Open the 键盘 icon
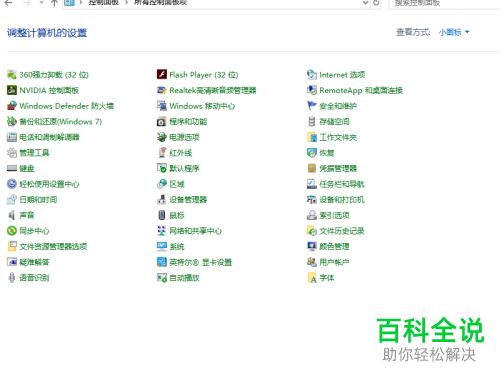This screenshot has width=500, height=375. pyautogui.click(x=12, y=169)
